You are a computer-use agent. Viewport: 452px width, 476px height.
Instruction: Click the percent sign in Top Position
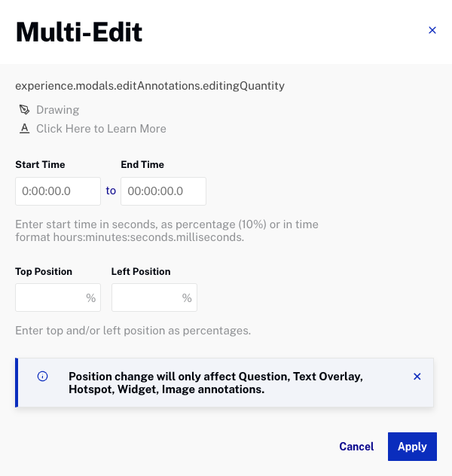click(91, 298)
